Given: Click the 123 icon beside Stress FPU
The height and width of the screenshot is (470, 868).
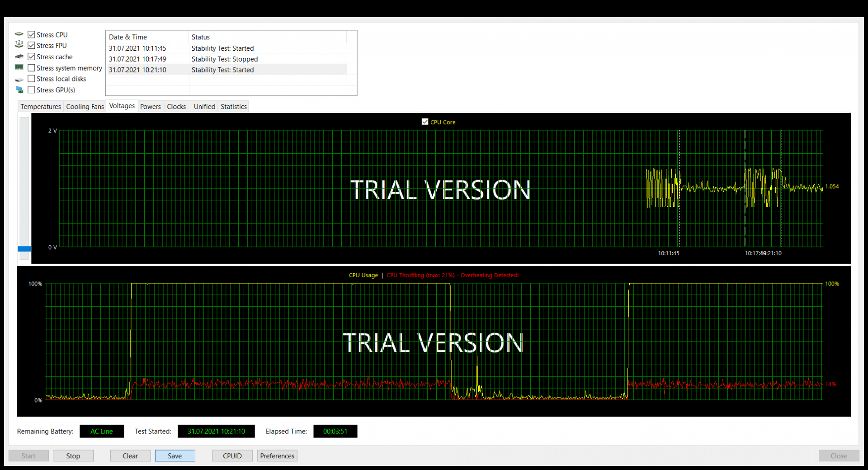Looking at the screenshot, I should [x=19, y=45].
